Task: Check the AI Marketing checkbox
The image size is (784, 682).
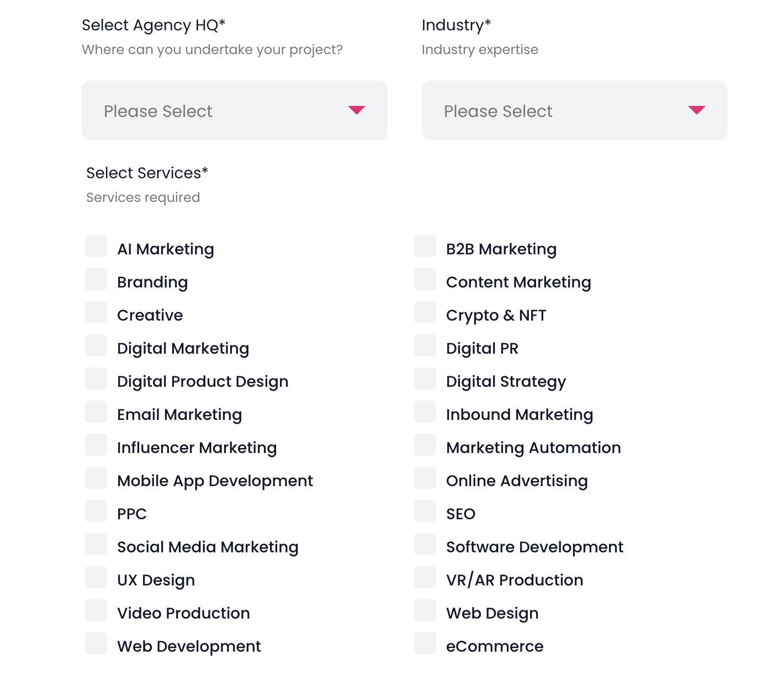Action: point(96,246)
